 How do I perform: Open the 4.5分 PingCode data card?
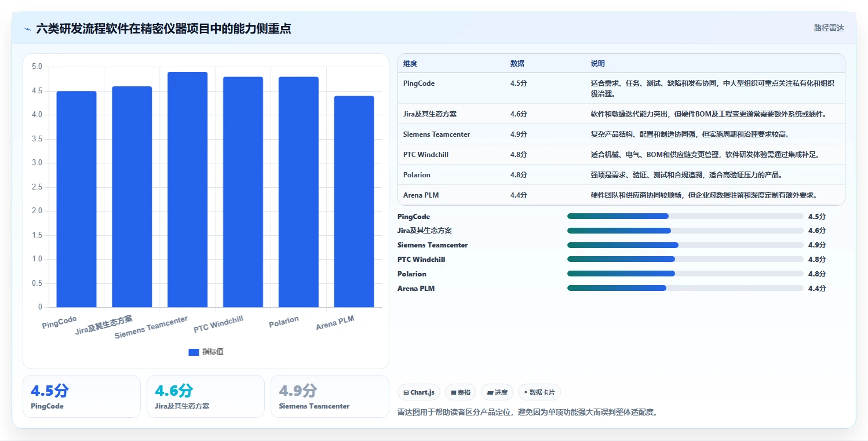82,396
